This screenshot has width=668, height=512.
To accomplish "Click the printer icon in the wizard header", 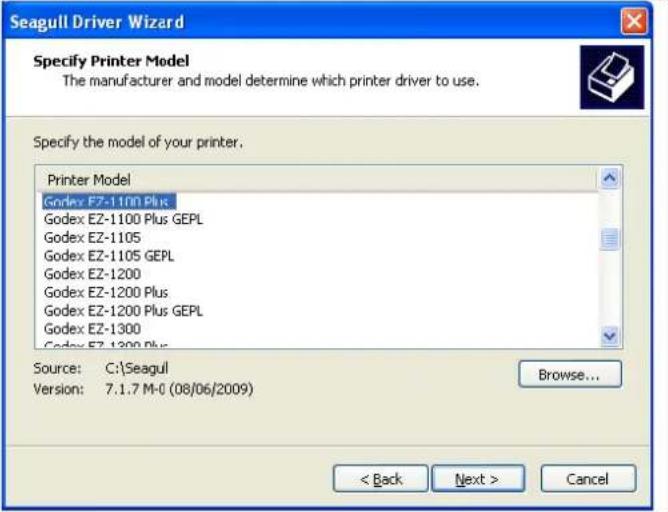I will pyautogui.click(x=612, y=77).
